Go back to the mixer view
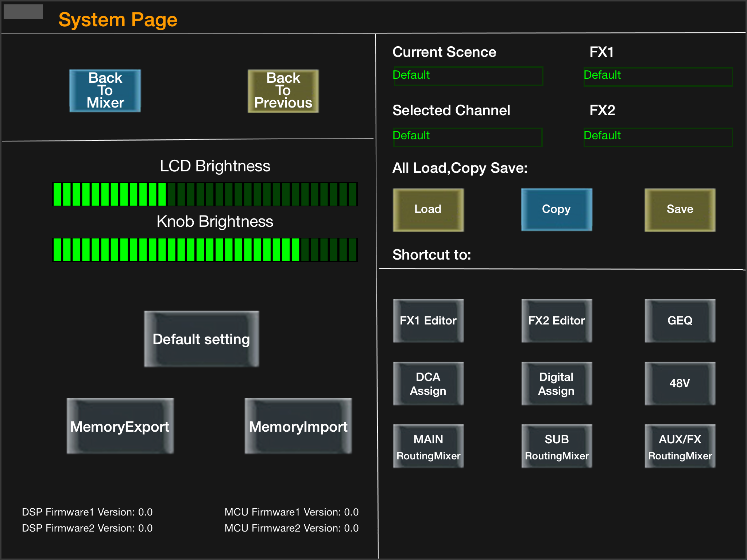Screen dimensions: 747x560 click(x=105, y=91)
